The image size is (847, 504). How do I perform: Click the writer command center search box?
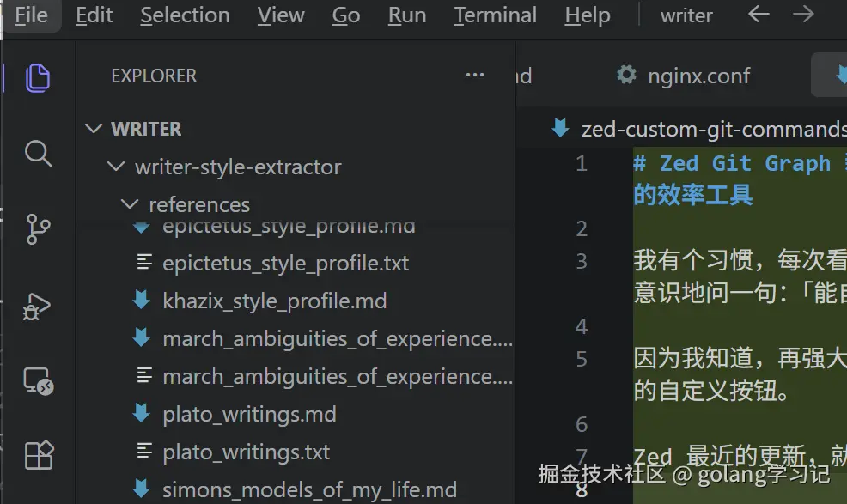[x=686, y=15]
